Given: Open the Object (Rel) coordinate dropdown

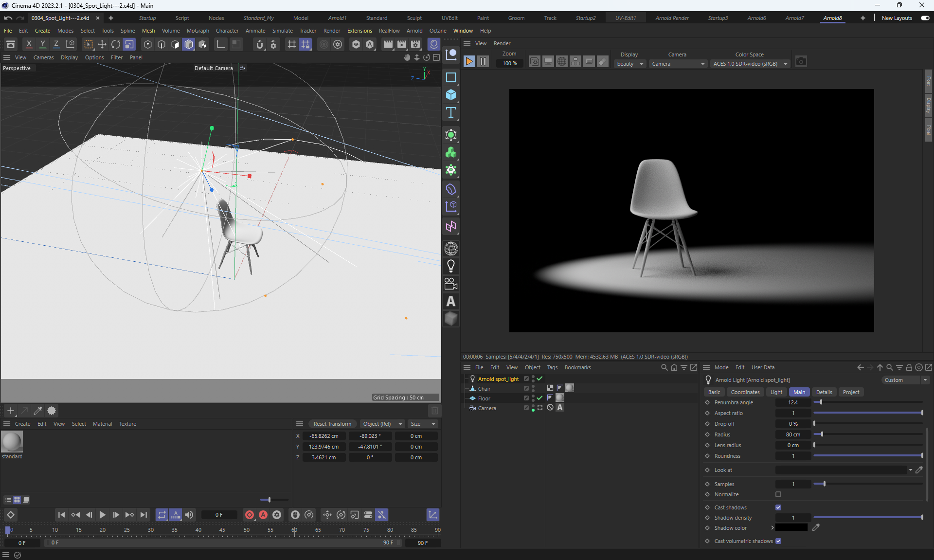Looking at the screenshot, I should point(382,424).
